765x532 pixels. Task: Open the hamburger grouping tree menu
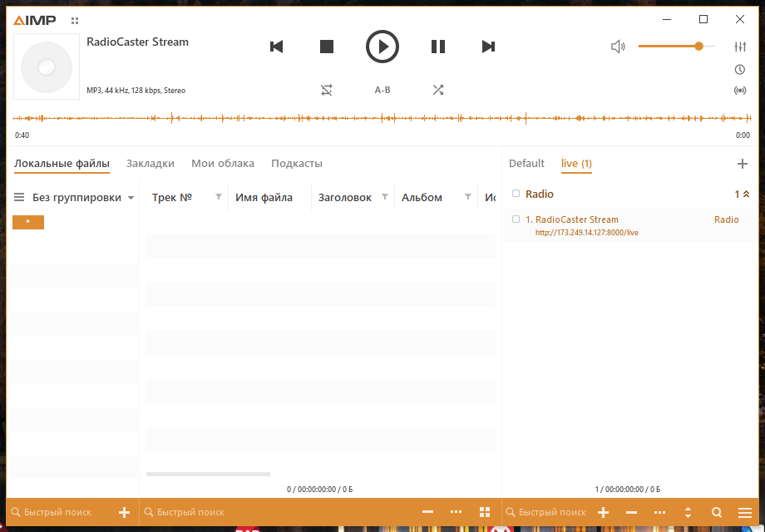[x=19, y=198]
